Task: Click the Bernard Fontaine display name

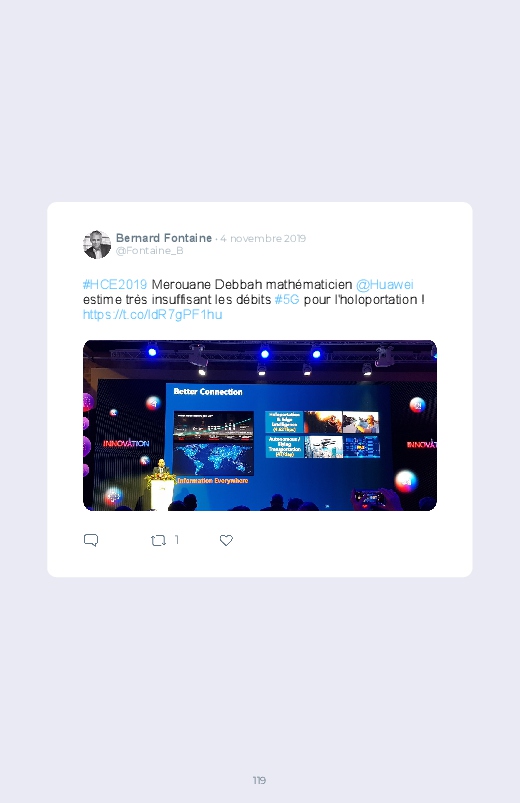Action: (164, 238)
